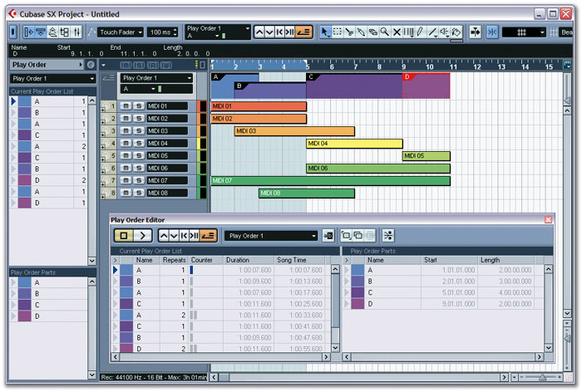
Task: Click Previous Play Order entry in main toolbar
Action: pyautogui.click(x=259, y=32)
